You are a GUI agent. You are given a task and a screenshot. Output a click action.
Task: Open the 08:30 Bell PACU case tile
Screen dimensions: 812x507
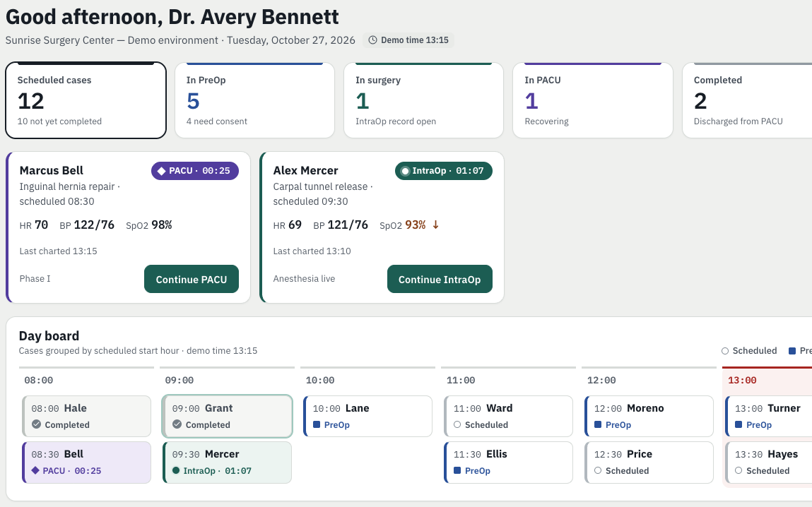point(86,463)
